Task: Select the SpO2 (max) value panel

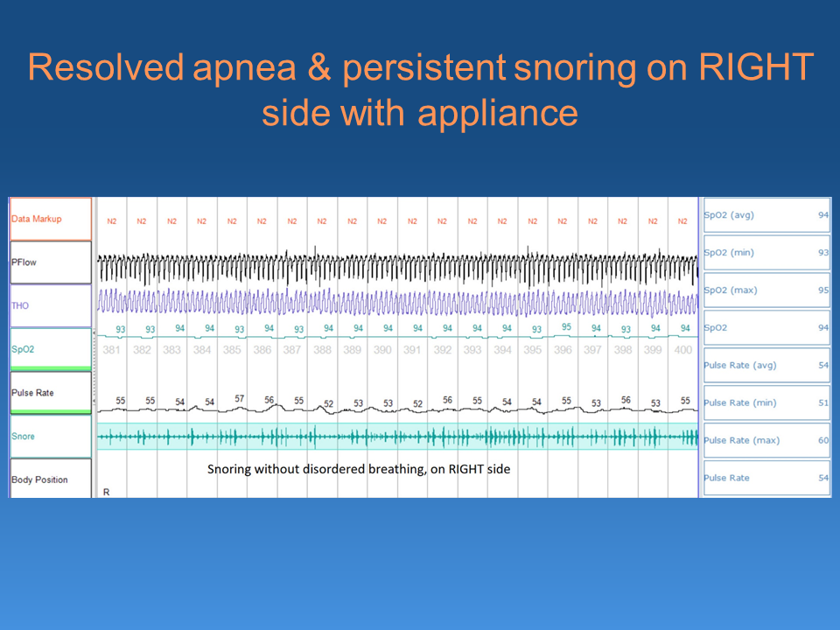Action: tap(766, 290)
